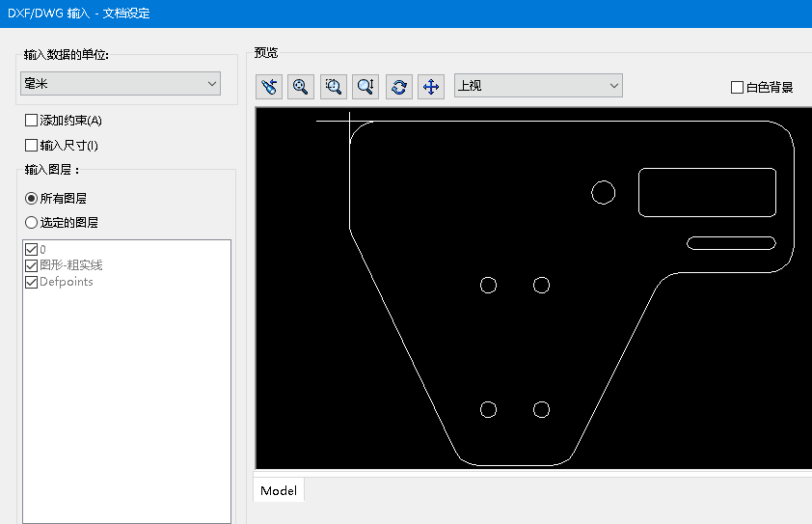Switch to the Model tab
812x524 pixels.
(x=279, y=490)
